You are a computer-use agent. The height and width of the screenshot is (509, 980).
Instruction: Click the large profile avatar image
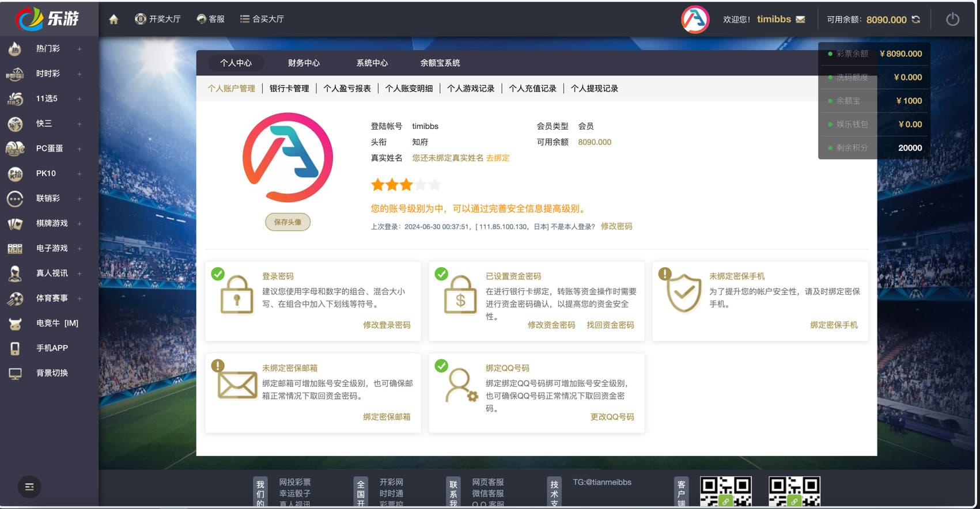pyautogui.click(x=287, y=157)
